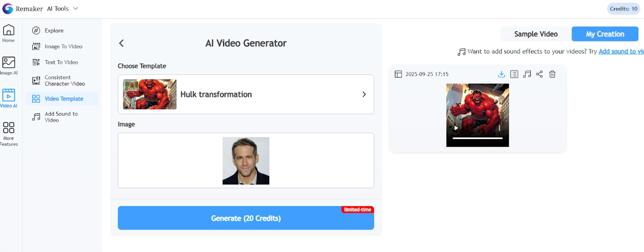This screenshot has width=644, height=252.
Task: Click the 2025-09-25 17:15 timestamp
Action: pyautogui.click(x=427, y=74)
